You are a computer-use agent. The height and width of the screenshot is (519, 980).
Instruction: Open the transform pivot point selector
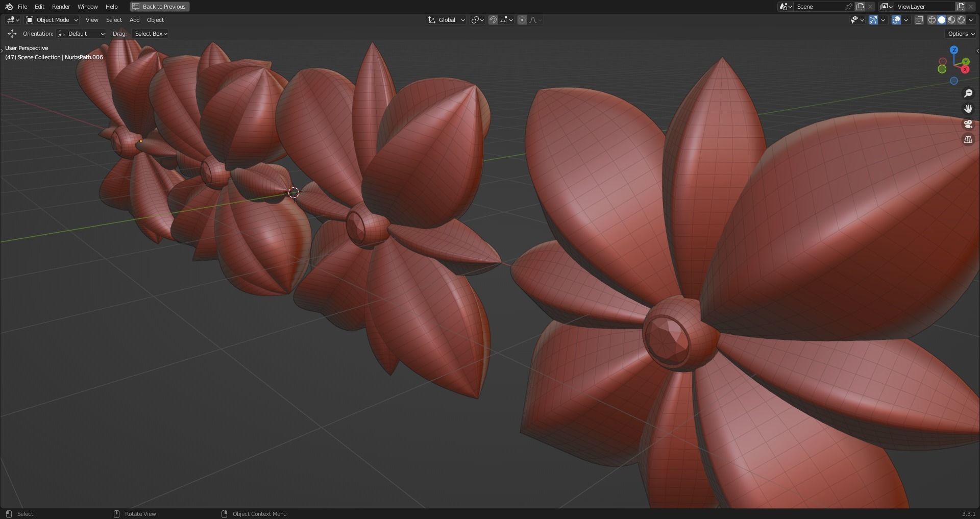477,20
